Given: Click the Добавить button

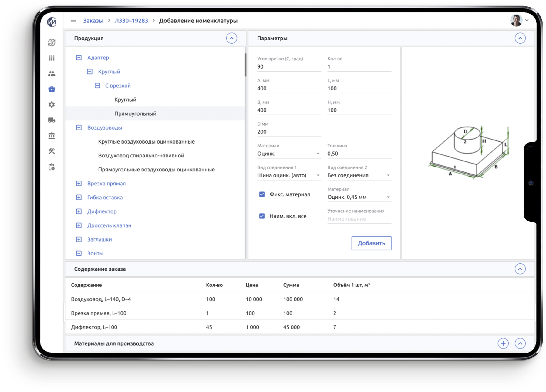Looking at the screenshot, I should click(371, 243).
